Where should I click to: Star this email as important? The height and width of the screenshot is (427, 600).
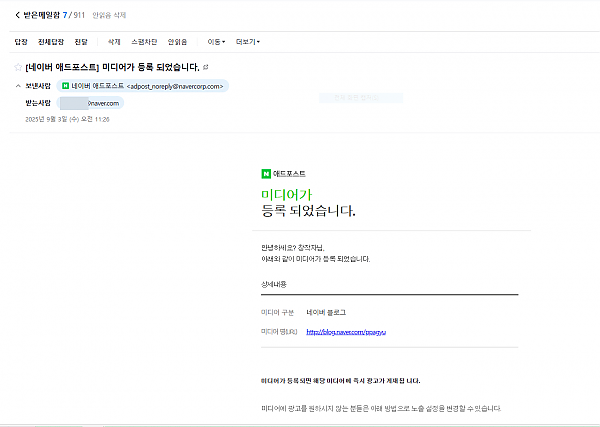click(x=18, y=67)
